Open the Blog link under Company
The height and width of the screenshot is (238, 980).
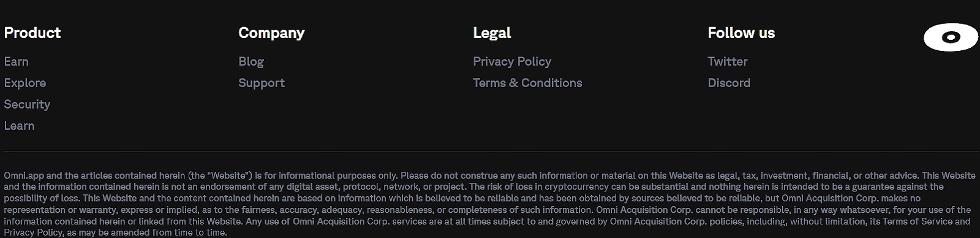coord(251,61)
